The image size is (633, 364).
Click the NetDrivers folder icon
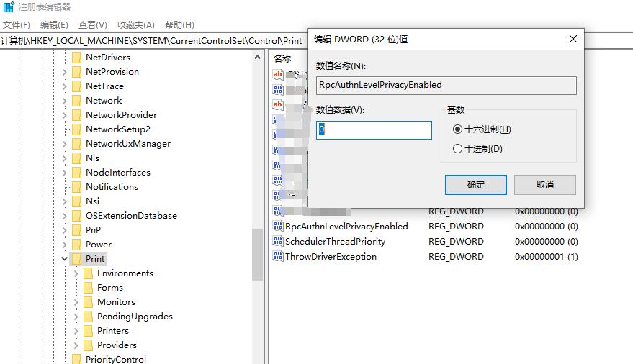(x=76, y=58)
